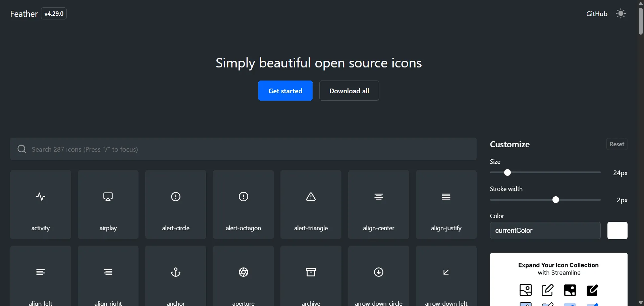Choose the alert-octagon icon
The width and height of the screenshot is (644, 306).
pos(243,204)
